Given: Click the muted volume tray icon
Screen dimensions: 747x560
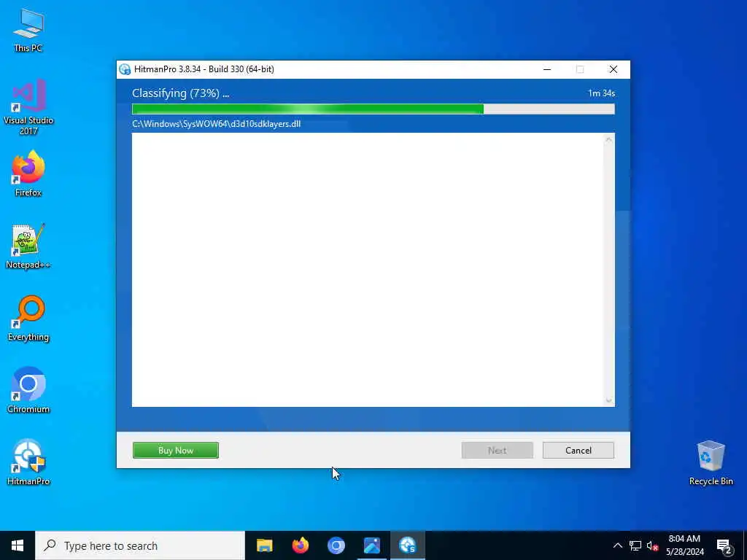Looking at the screenshot, I should (x=652, y=545).
